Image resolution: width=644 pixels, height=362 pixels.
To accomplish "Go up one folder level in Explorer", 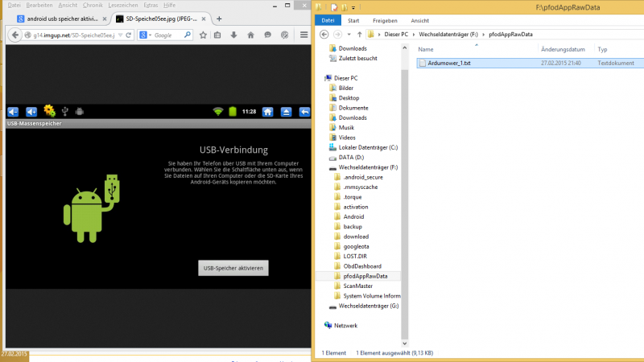I will pos(359,35).
